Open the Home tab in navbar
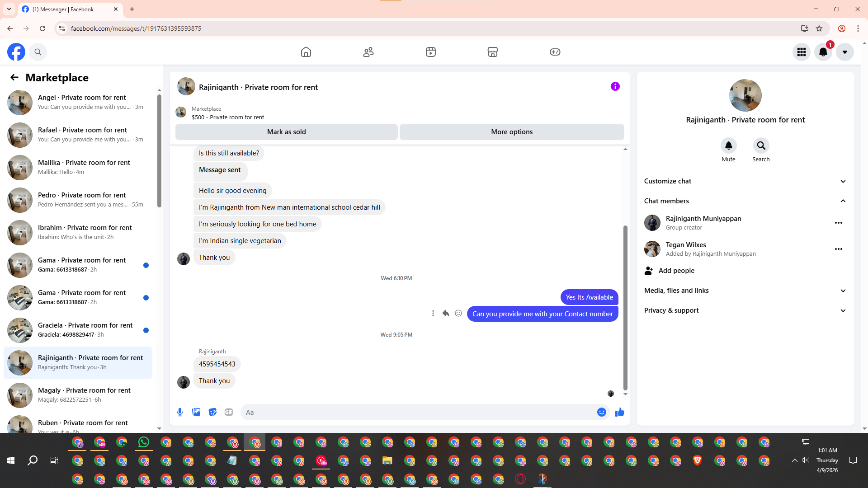 pyautogui.click(x=306, y=52)
